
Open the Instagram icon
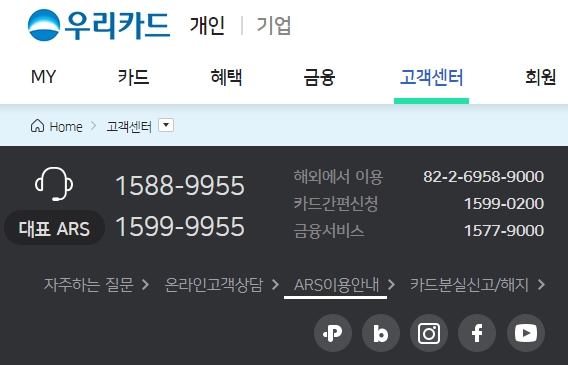pyautogui.click(x=429, y=333)
